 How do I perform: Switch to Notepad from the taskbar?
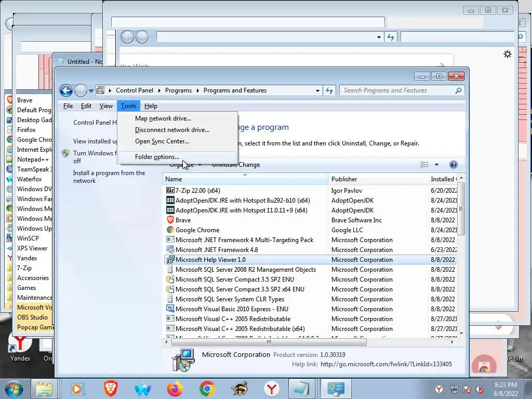[302, 389]
